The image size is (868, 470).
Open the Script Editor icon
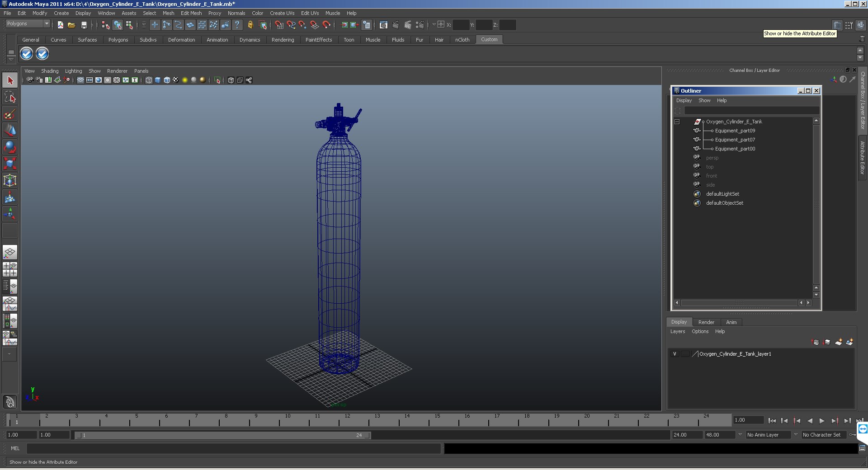point(862,448)
